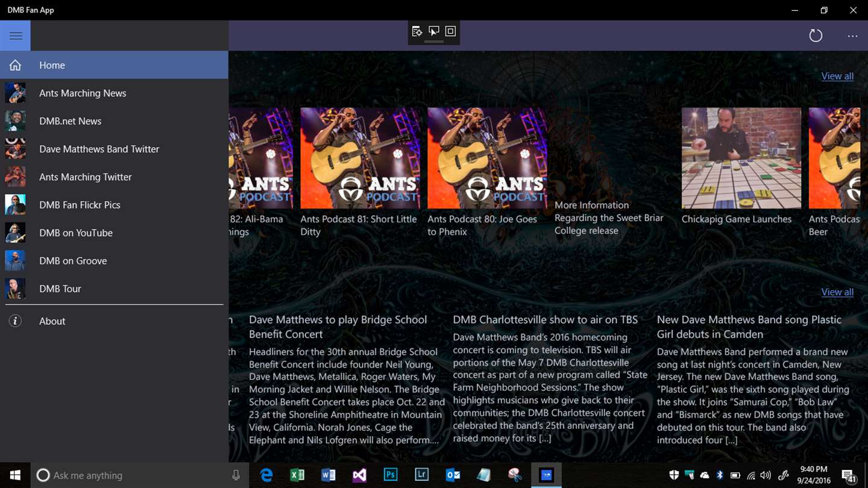Image resolution: width=868 pixels, height=488 pixels.
Task: Collapse the hamburger navigation menu
Action: pos(16,36)
